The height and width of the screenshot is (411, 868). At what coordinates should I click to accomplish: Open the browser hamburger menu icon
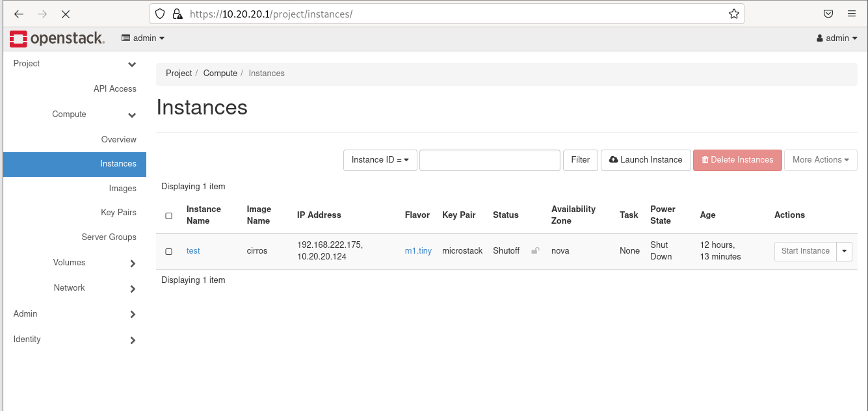click(x=852, y=14)
